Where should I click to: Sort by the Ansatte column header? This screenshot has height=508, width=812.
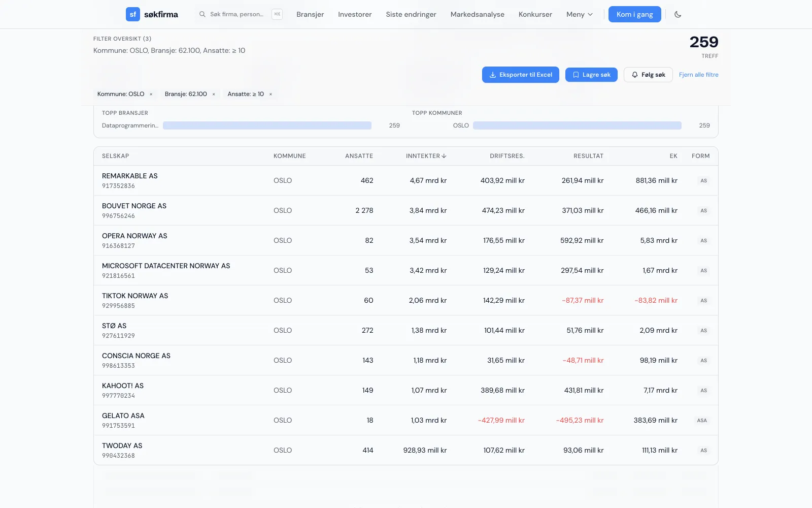pos(359,156)
